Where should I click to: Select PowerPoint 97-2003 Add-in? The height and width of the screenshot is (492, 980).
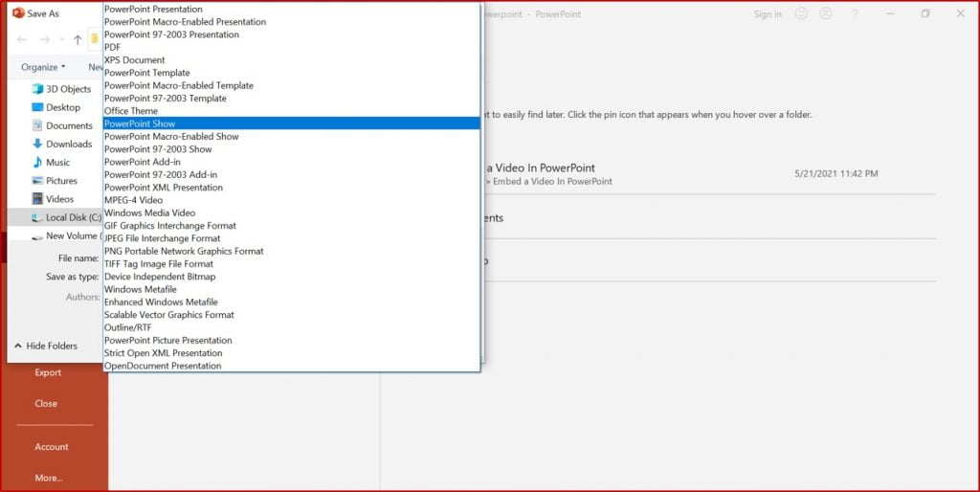click(291, 174)
